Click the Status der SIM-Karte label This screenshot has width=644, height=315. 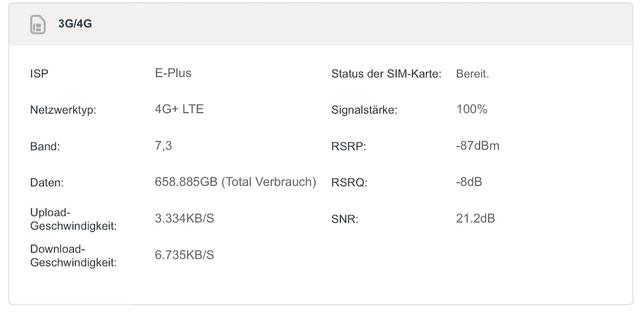[x=386, y=75]
